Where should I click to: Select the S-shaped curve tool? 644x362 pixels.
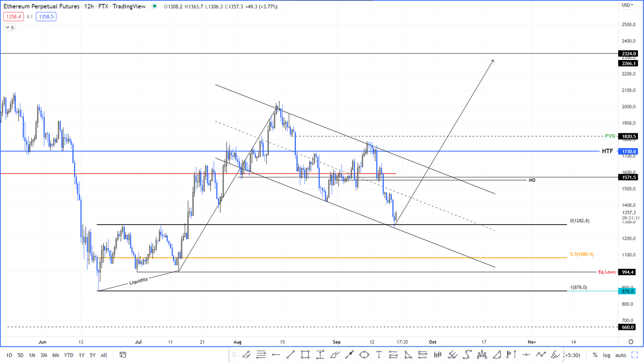click(467, 354)
